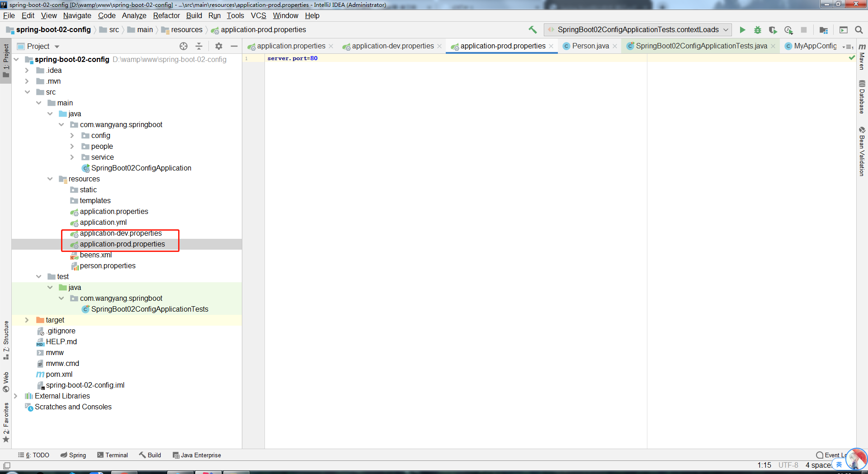This screenshot has height=474, width=868.
Task: Open the TODO tool window
Action: 34,455
